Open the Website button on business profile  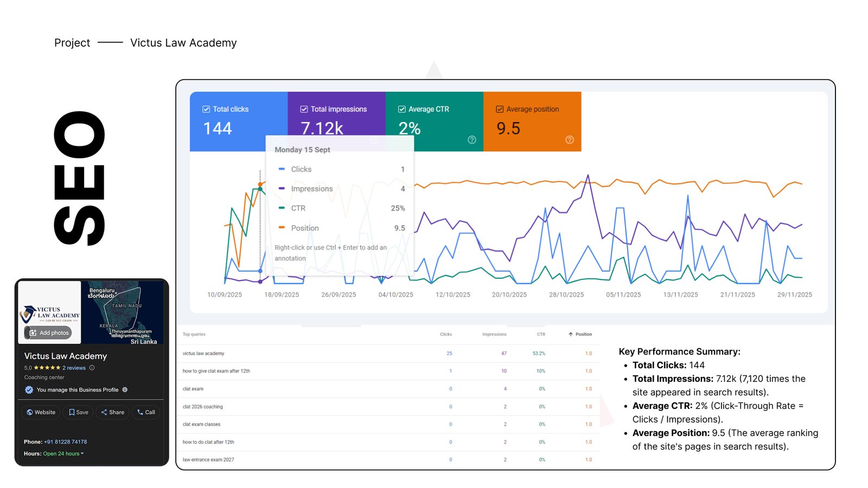coord(41,413)
